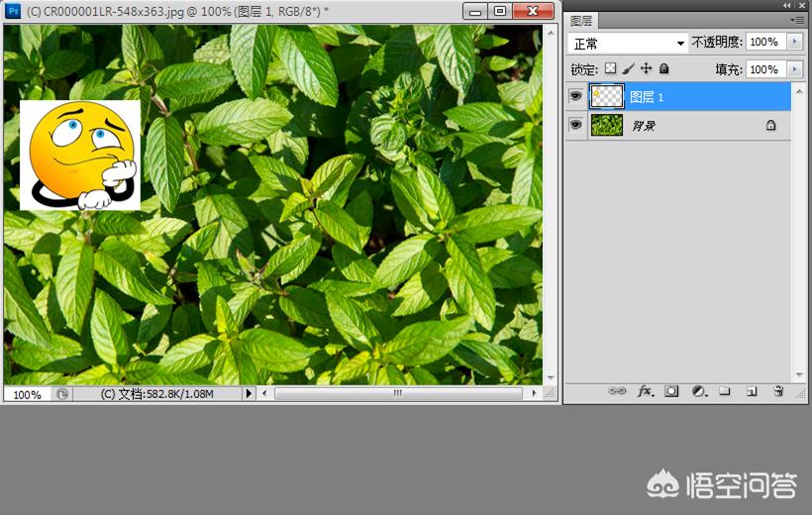Create a new layer group folder

(724, 391)
